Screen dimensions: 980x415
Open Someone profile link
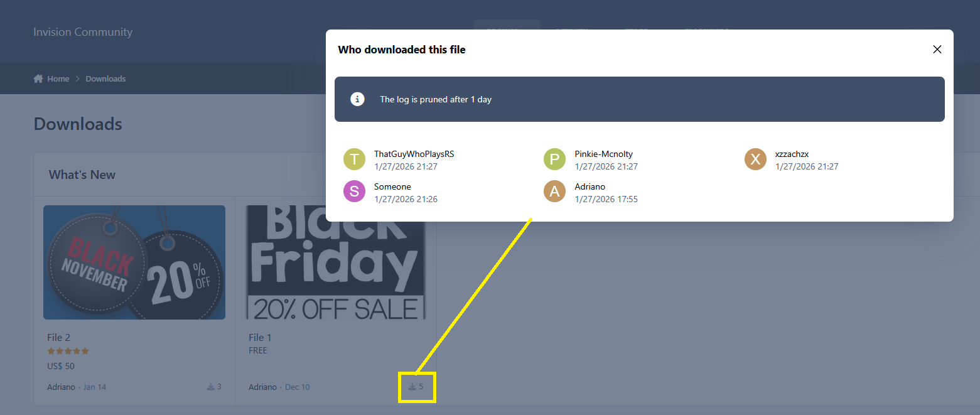(x=392, y=186)
